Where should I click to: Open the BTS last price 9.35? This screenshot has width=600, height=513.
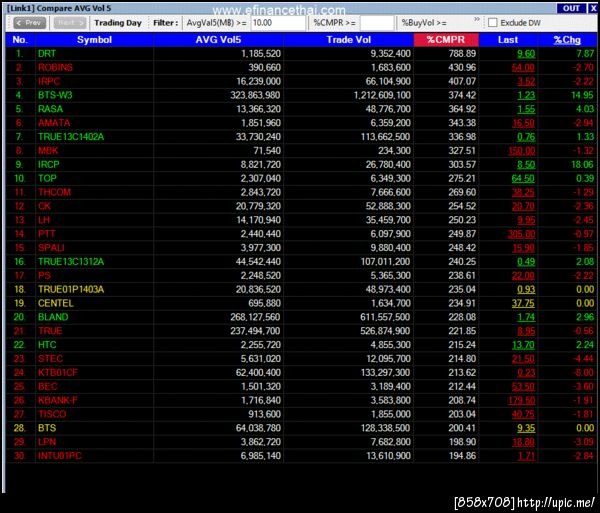pos(526,428)
